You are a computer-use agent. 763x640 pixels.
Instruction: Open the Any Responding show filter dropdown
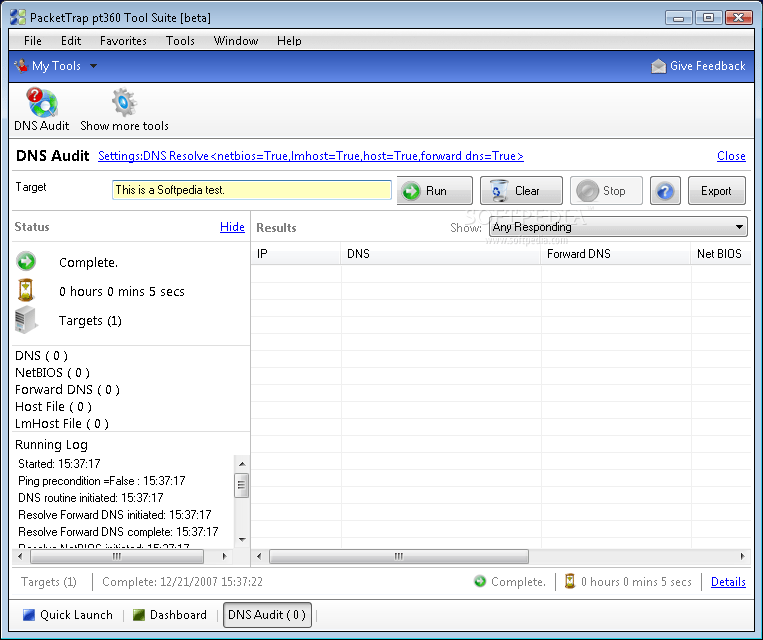point(618,227)
